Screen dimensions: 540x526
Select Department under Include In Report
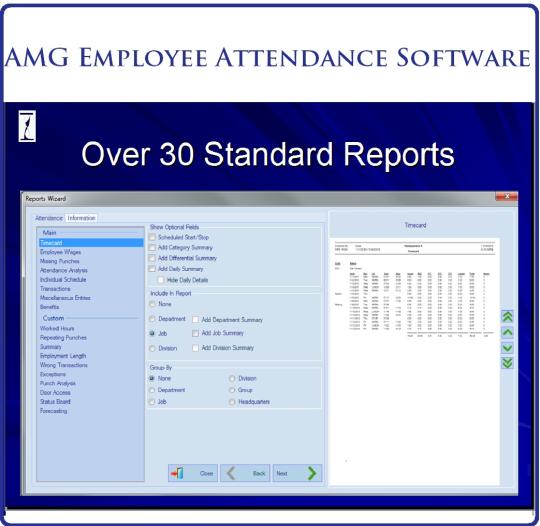pyautogui.click(x=152, y=319)
